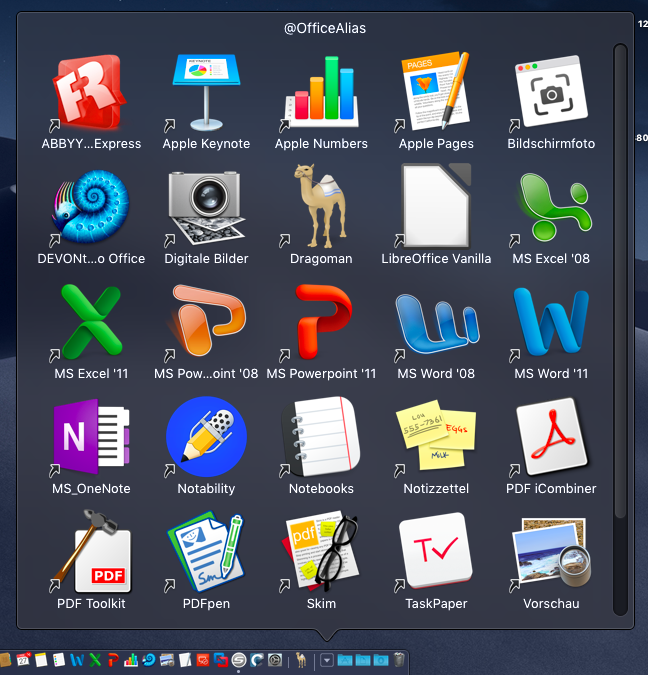Screen dimensions: 648x675
Task: Click the Dragoman camel in the Dock
Action: 301,660
